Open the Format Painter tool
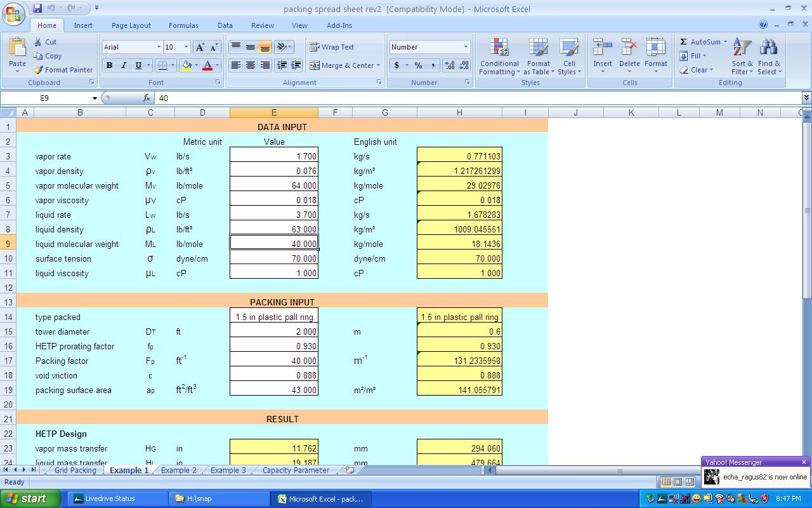The image size is (812, 508). (x=63, y=70)
